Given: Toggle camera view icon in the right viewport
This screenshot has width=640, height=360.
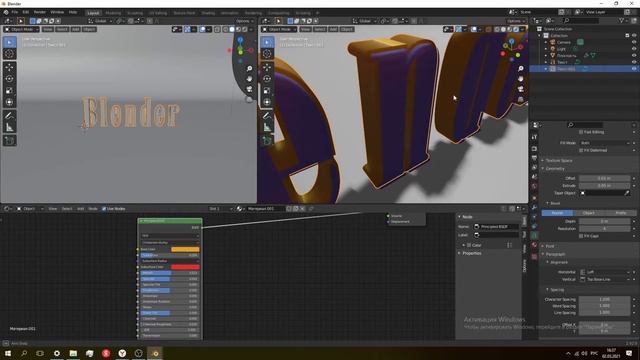Looking at the screenshot, I should 520,89.
